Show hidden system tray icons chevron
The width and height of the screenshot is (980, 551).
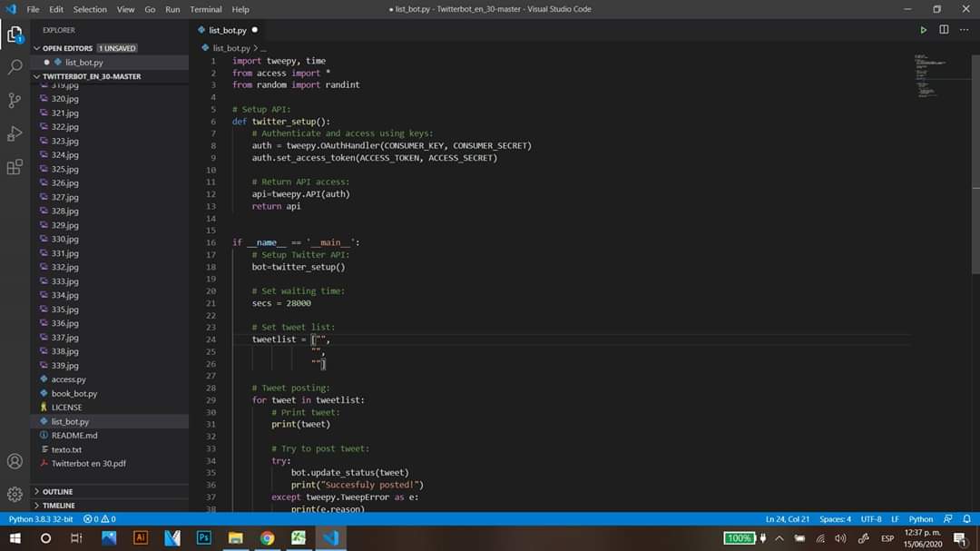tap(779, 538)
